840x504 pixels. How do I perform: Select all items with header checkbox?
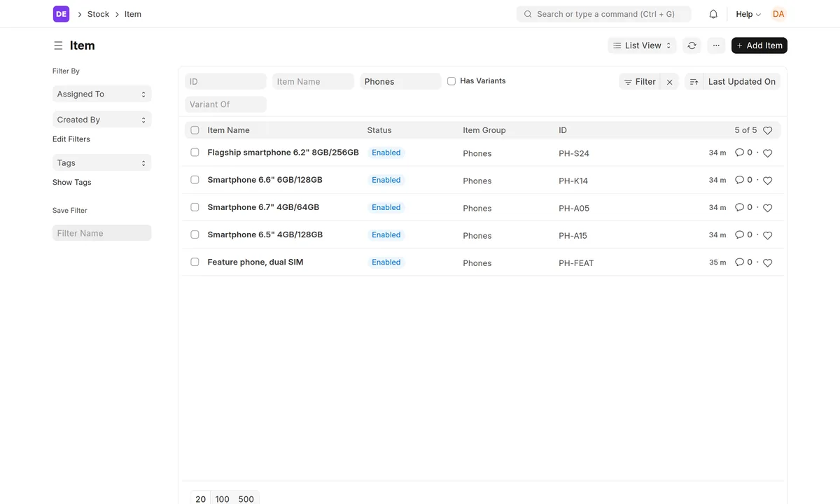(195, 130)
